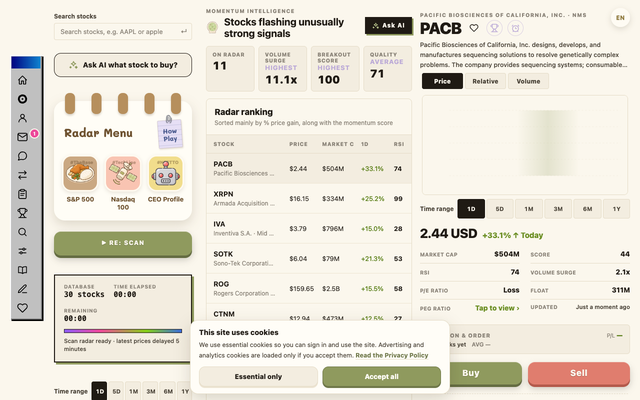Click the green Buy button
Image resolution: width=640 pixels, height=400 pixels.
click(485, 373)
